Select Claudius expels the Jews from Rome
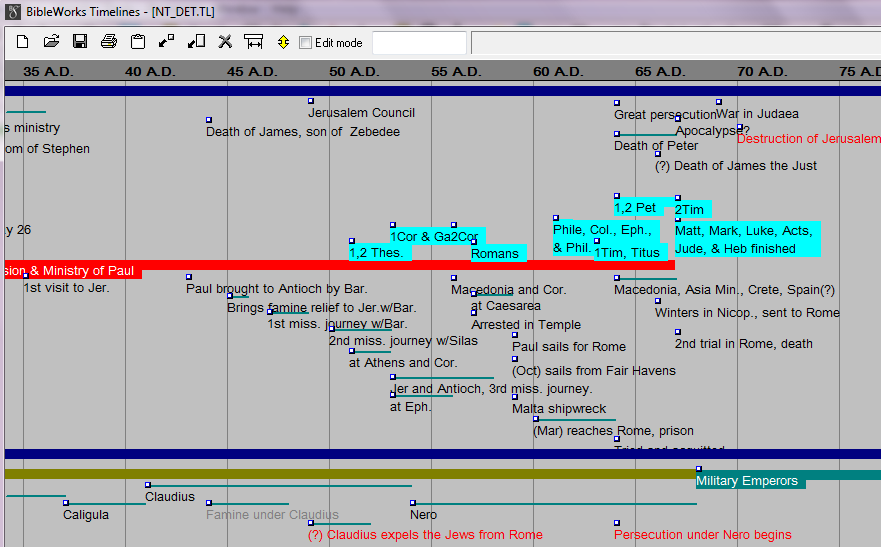881x547 pixels. pyautogui.click(x=425, y=535)
